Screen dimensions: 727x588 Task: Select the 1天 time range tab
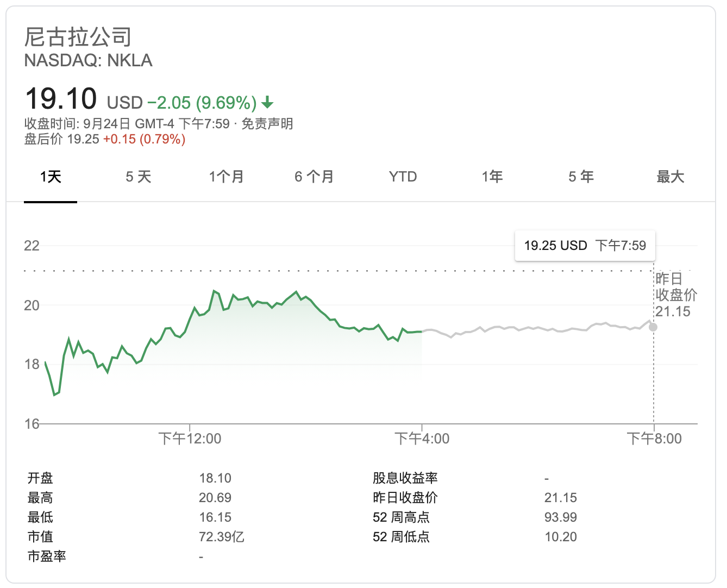51,177
